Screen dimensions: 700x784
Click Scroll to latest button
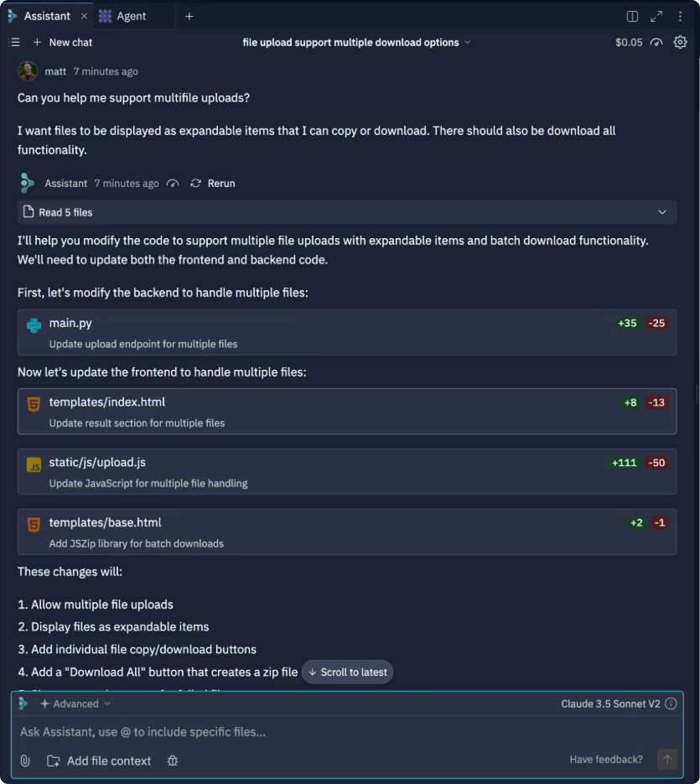tap(347, 672)
